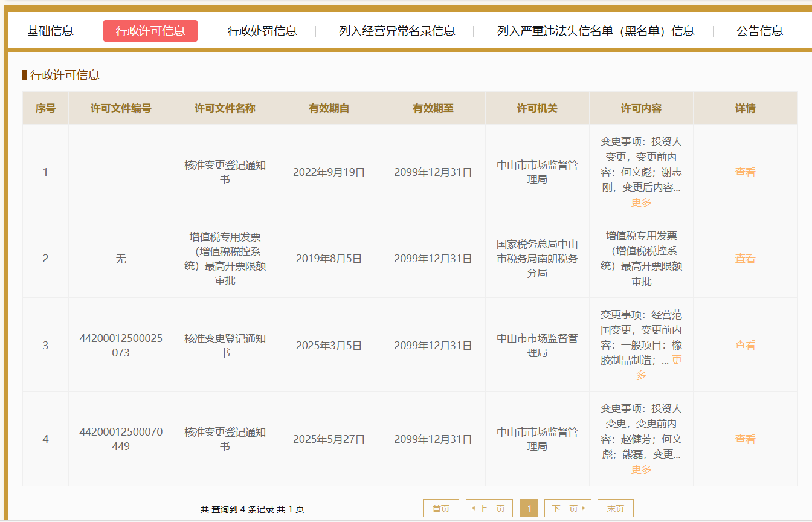The width and height of the screenshot is (812, 522).
Task: Go to previous page with 上一页
Action: [x=489, y=509]
